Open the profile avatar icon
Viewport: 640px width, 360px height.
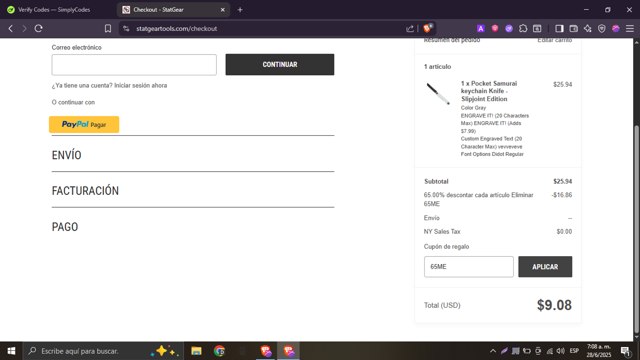616,29
